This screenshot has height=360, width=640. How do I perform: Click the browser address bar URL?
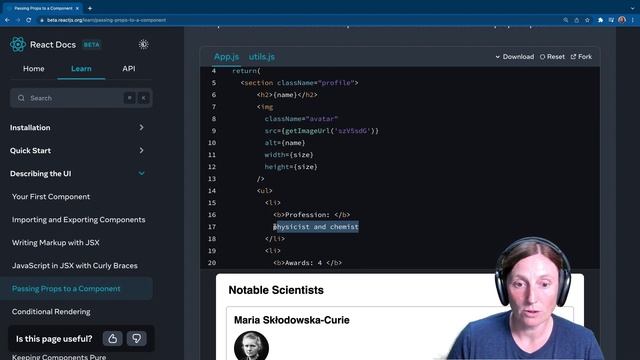point(106,20)
